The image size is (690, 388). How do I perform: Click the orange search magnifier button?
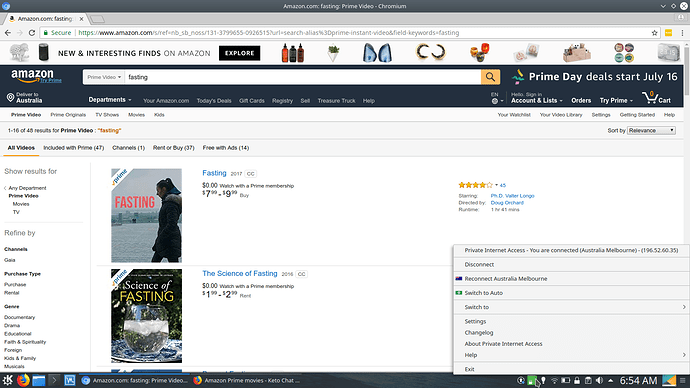tap(490, 77)
